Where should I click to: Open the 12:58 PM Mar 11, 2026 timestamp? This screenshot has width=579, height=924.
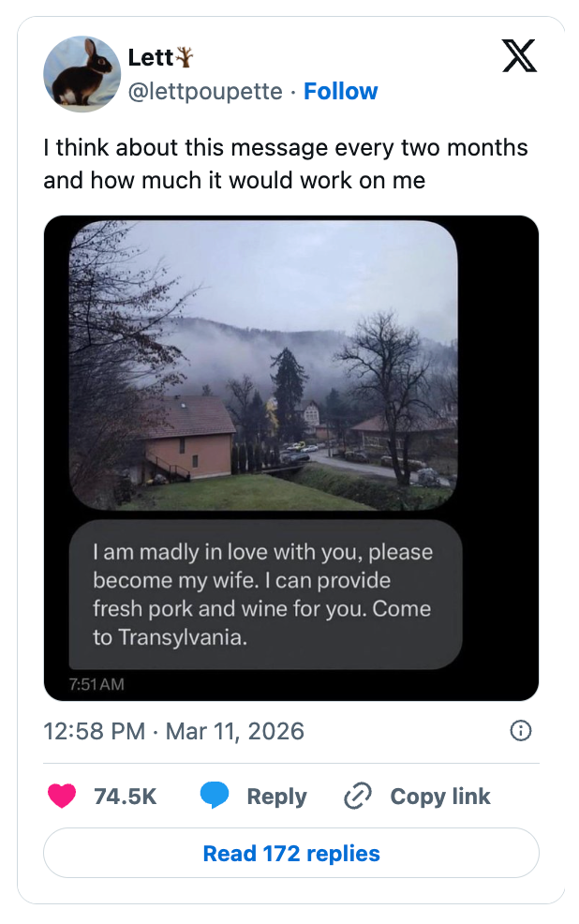[173, 731]
